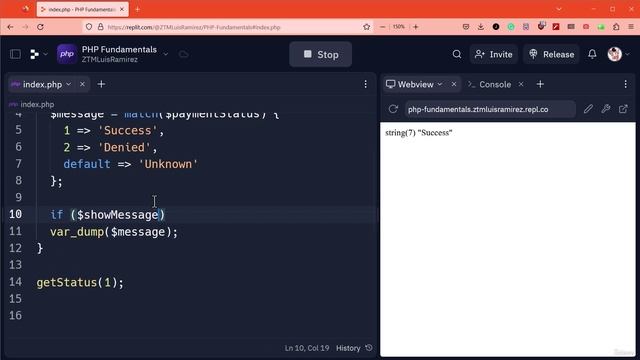Close the Console tab
Viewport: 640px width, 360px height.
click(521, 84)
